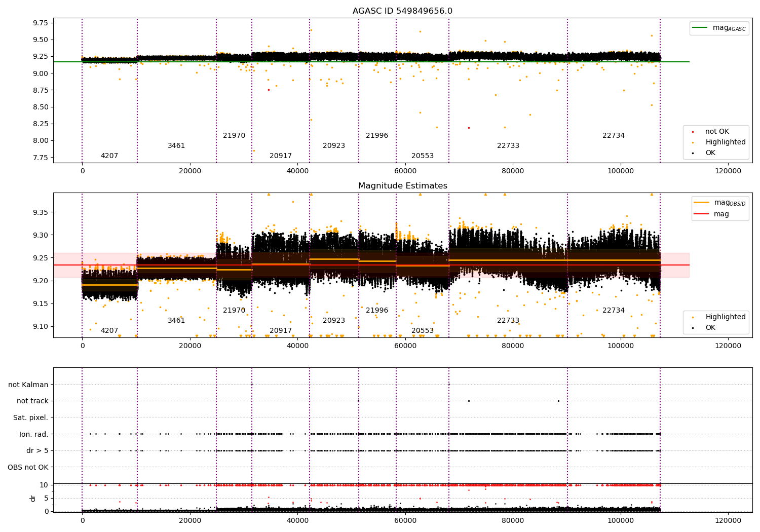Click obsid label 20917 in top plot

[x=281, y=156]
